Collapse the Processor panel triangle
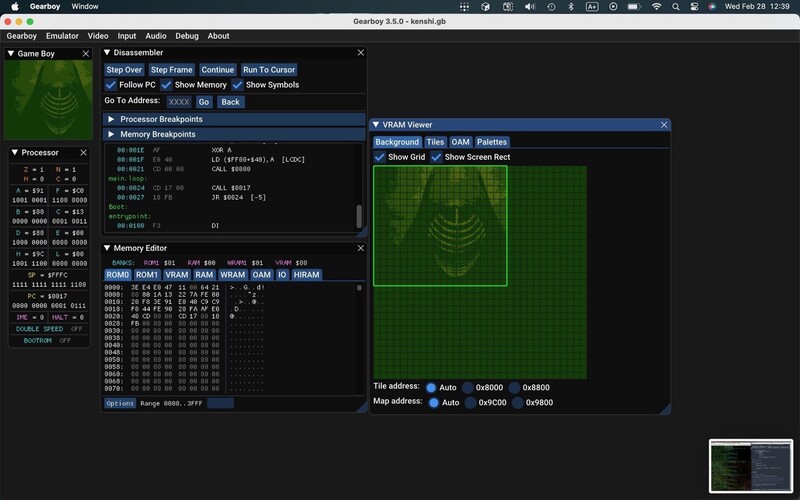 14,153
